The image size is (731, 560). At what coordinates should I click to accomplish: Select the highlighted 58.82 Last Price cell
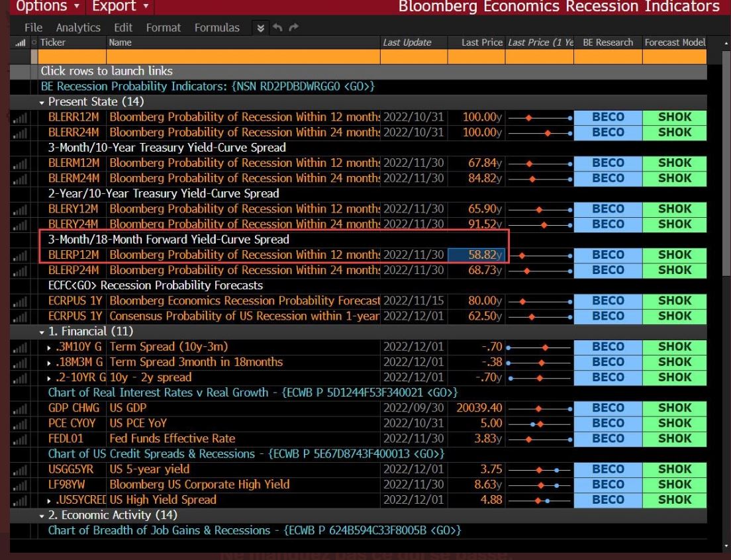click(x=476, y=256)
